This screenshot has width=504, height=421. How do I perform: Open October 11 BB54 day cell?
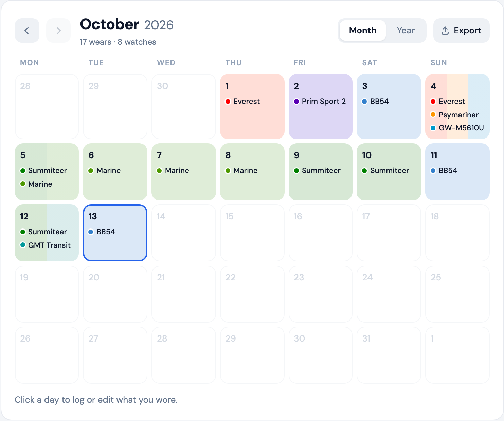457,172
